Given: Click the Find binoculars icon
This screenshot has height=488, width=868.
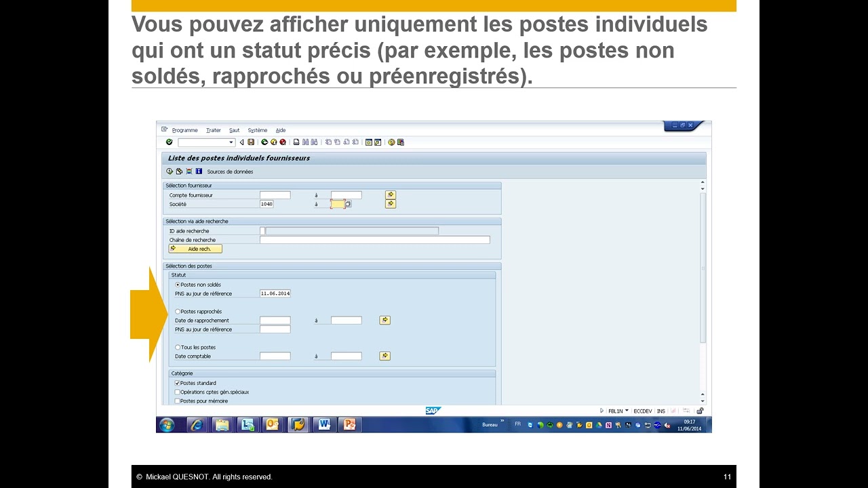Looking at the screenshot, I should coord(305,142).
